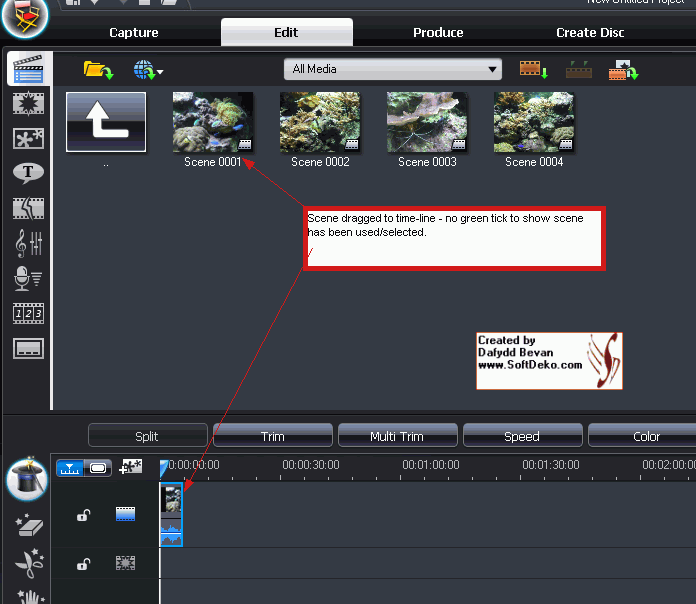Click the Speed button
Image resolution: width=696 pixels, height=604 pixels.
pos(522,436)
